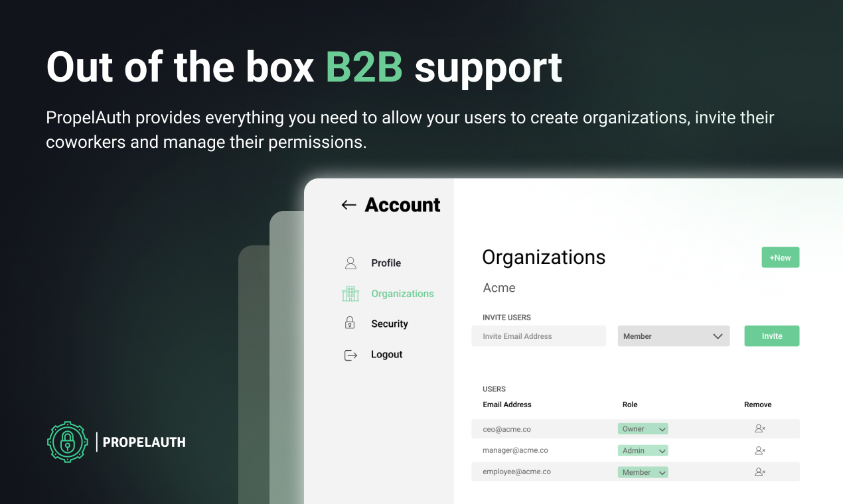This screenshot has width=843, height=504.
Task: Remove user manager@acme.co
Action: click(x=760, y=450)
